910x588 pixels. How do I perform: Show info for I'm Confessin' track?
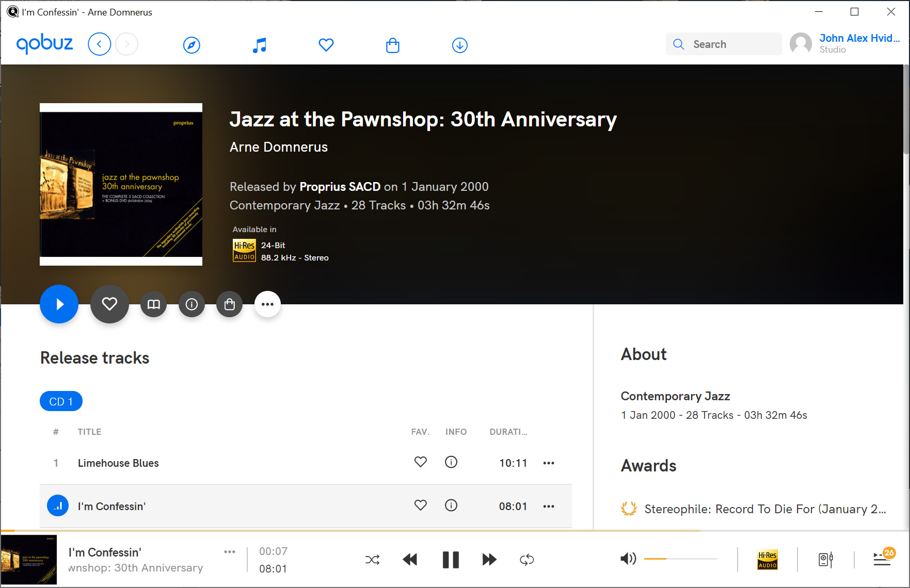point(451,505)
